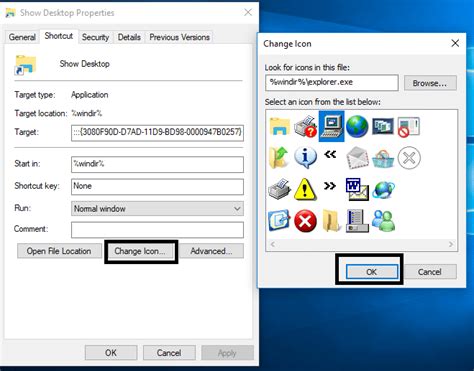This screenshot has width=474, height=371.
Task: Select the Internet Explorer globe icon
Action: click(x=383, y=189)
